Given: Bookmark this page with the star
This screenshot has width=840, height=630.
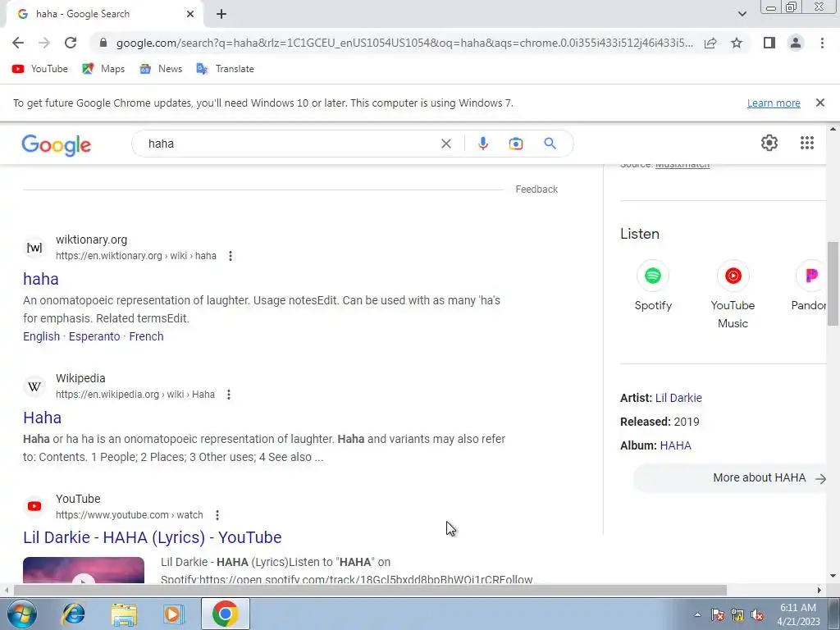Looking at the screenshot, I should [x=737, y=43].
